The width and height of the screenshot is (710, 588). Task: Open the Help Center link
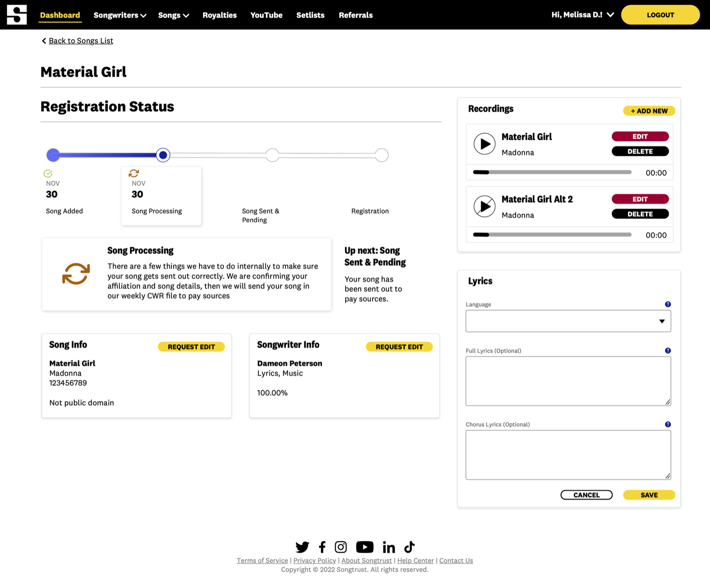tap(416, 561)
